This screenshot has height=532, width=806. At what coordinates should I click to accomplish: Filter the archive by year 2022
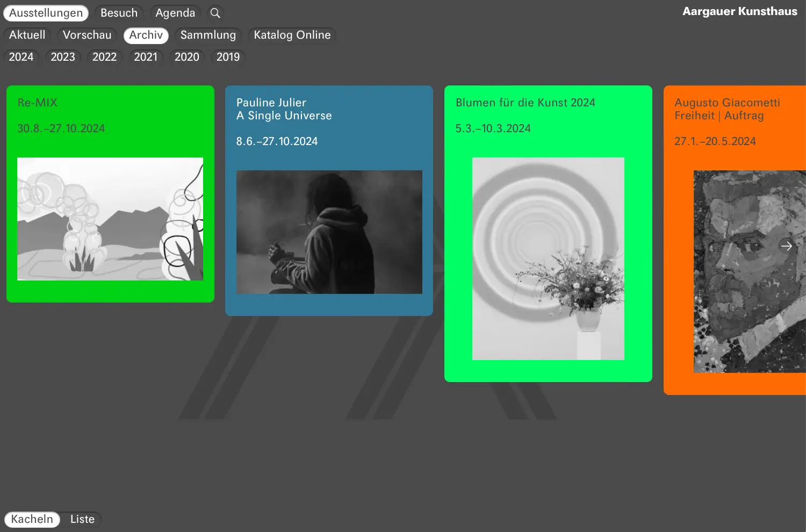(x=104, y=57)
